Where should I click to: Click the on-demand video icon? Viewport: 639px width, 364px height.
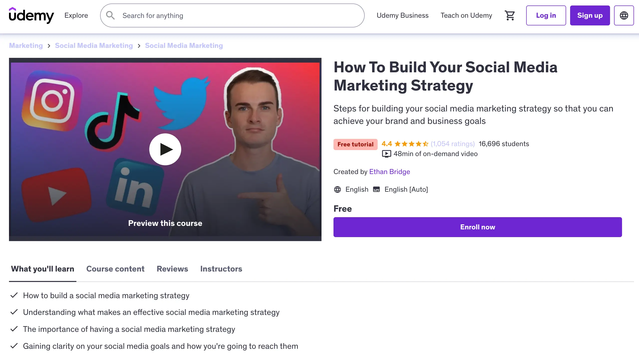(x=386, y=154)
